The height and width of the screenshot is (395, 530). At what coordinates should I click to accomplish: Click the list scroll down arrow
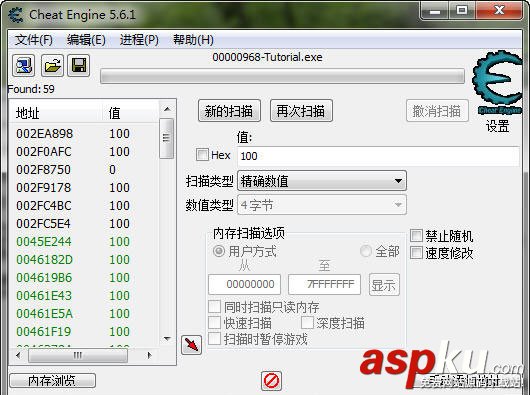167,338
